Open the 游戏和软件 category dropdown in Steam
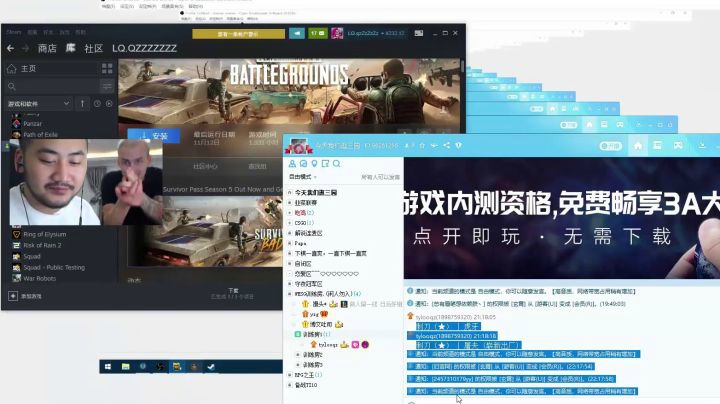 pos(38,104)
